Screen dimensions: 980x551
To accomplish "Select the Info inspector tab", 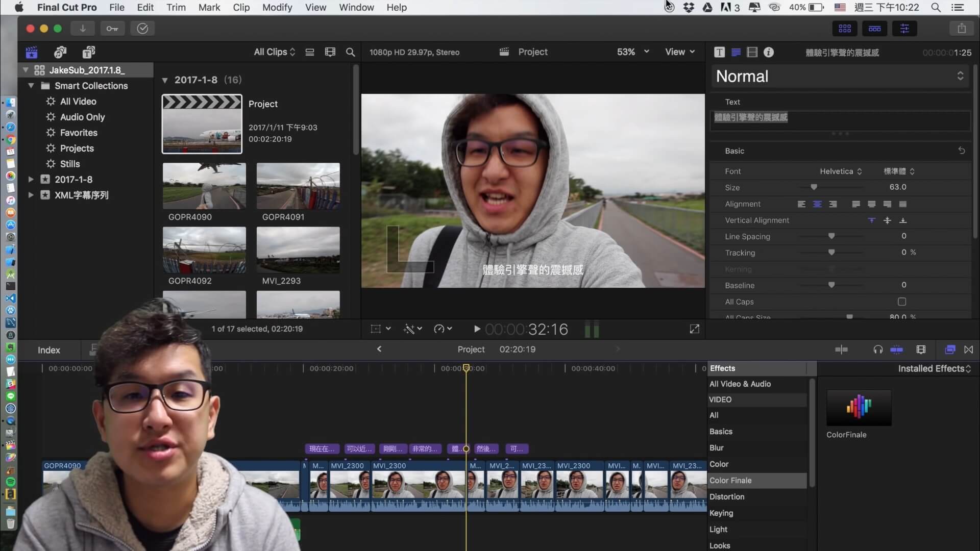I will click(x=769, y=52).
